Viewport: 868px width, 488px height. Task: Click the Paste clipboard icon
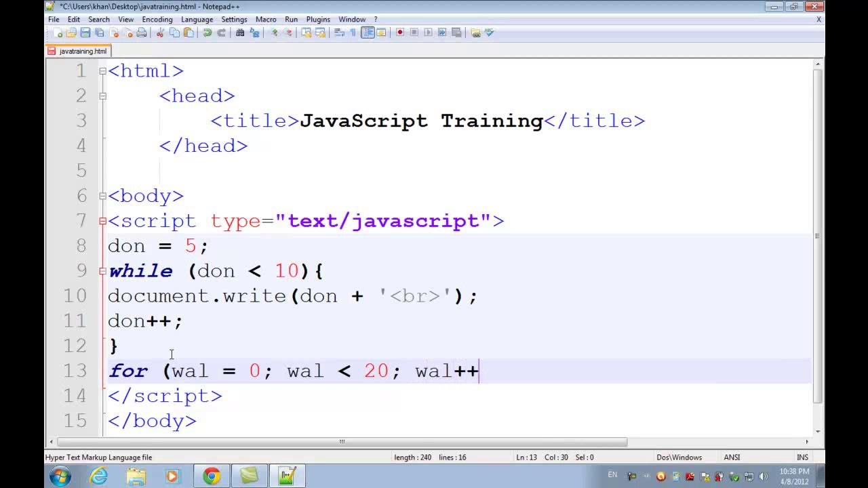tap(189, 33)
